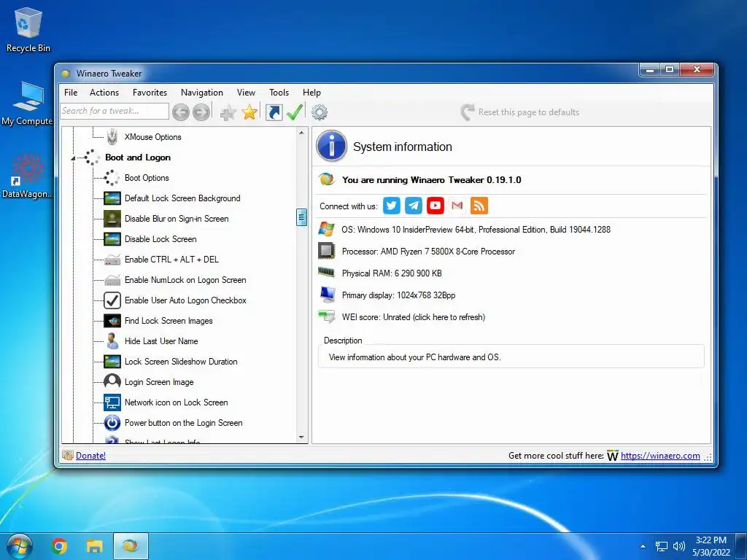Add tweak to favorites with plus-star icon
This screenshot has width=747, height=560.
click(228, 112)
